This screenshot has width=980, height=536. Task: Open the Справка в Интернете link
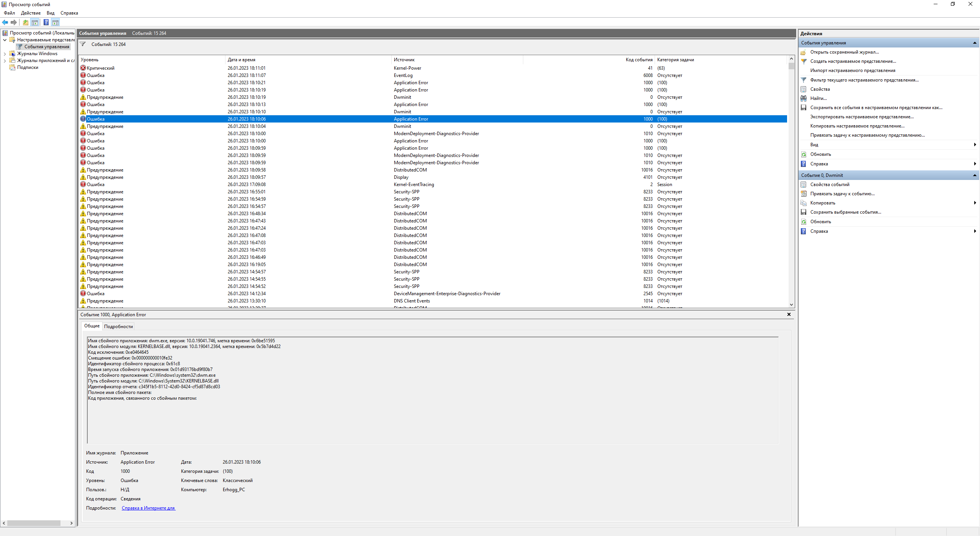coord(148,508)
